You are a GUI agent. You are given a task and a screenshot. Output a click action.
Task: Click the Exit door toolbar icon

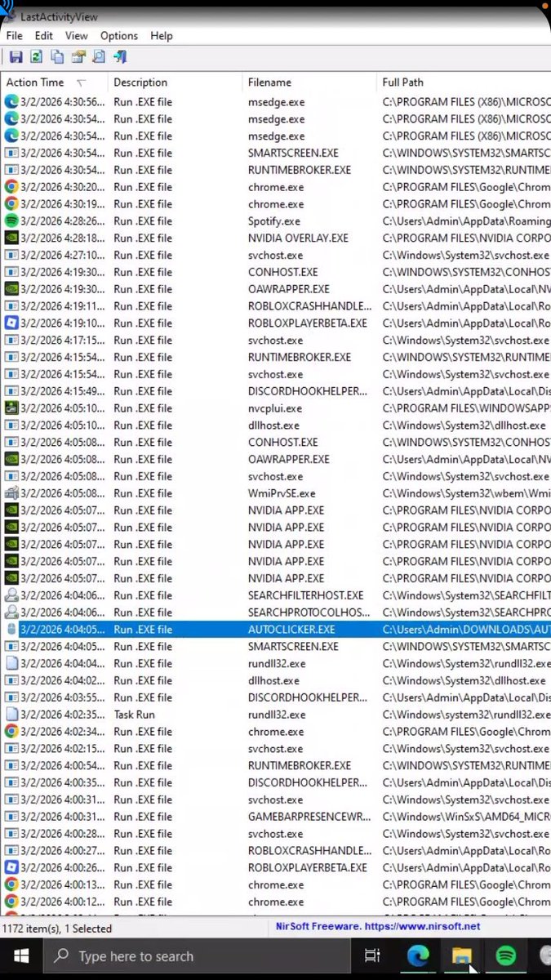120,57
